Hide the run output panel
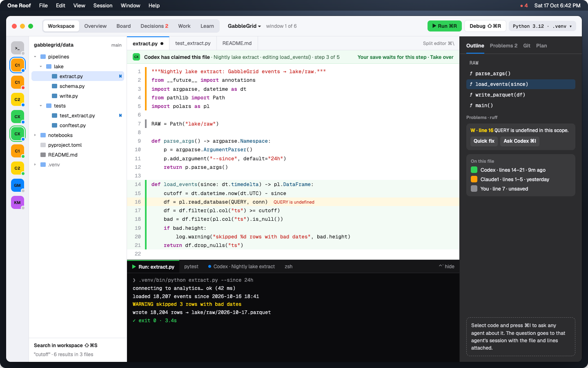Viewport: 588px width, 368px height. tap(447, 267)
